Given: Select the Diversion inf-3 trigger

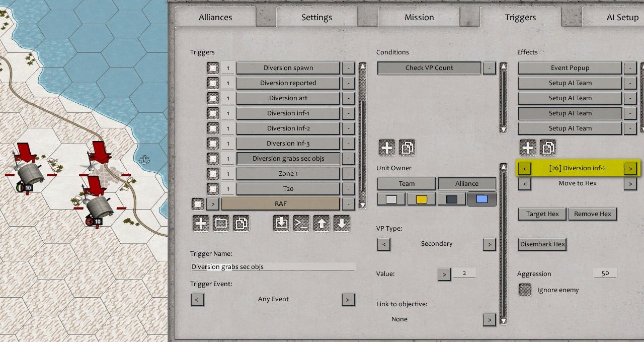Looking at the screenshot, I should click(288, 144).
